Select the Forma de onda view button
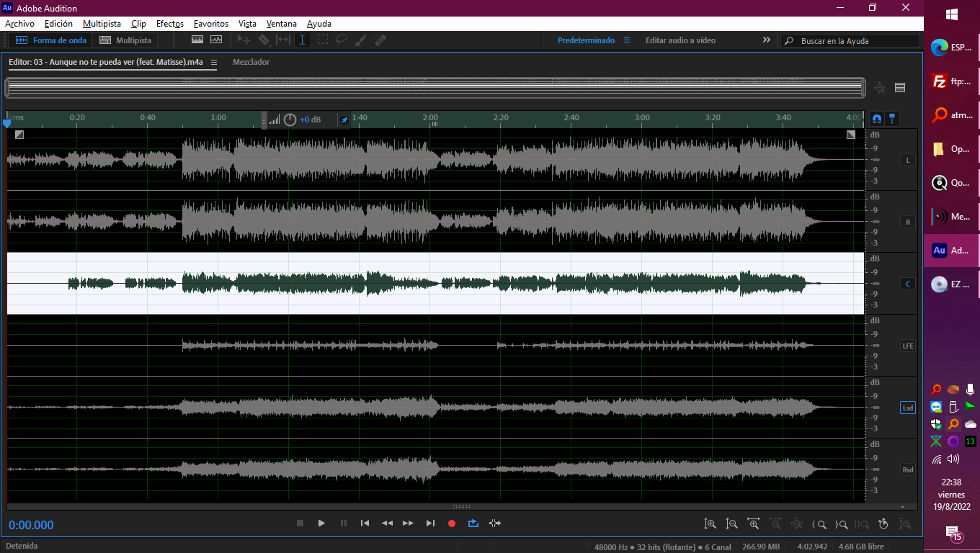 tap(51, 40)
